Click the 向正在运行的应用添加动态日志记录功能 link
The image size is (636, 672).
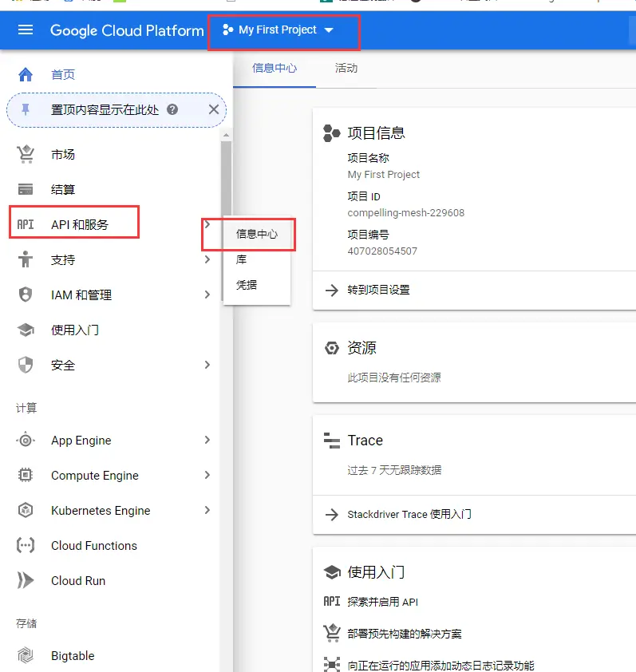click(x=441, y=665)
